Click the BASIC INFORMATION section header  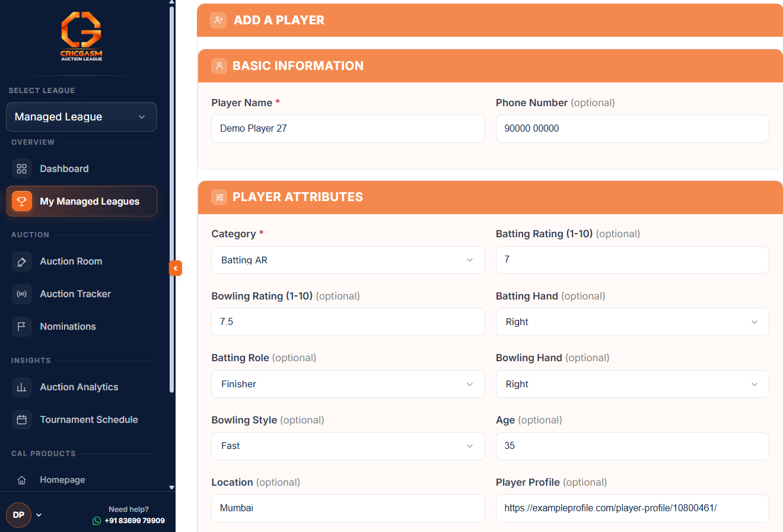[x=490, y=66]
